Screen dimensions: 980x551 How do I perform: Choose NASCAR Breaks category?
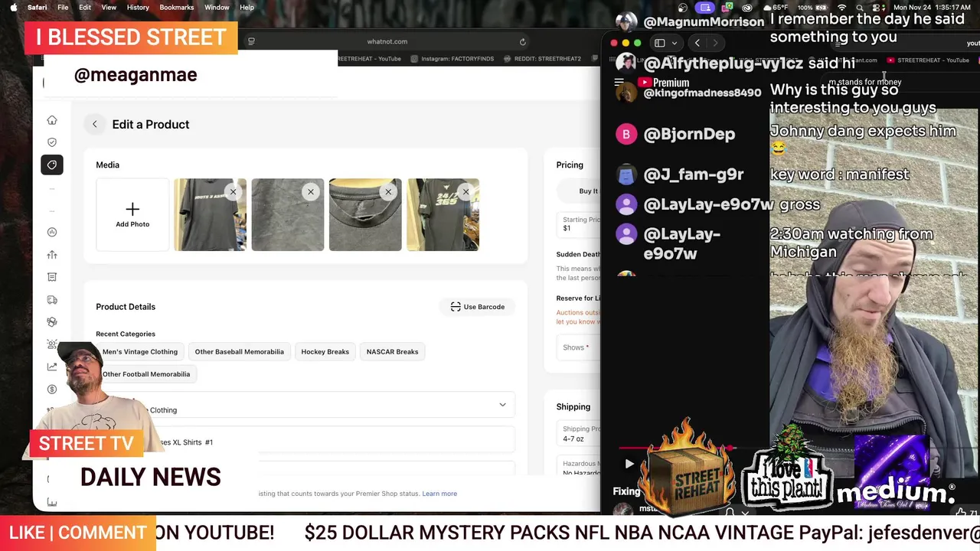[392, 352]
